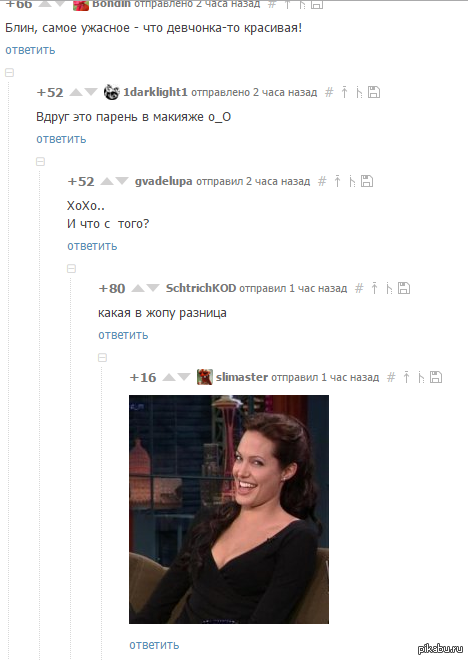This screenshot has width=468, height=660.
Task: Upvote the SchtrichKOD comment
Action: (x=138, y=288)
